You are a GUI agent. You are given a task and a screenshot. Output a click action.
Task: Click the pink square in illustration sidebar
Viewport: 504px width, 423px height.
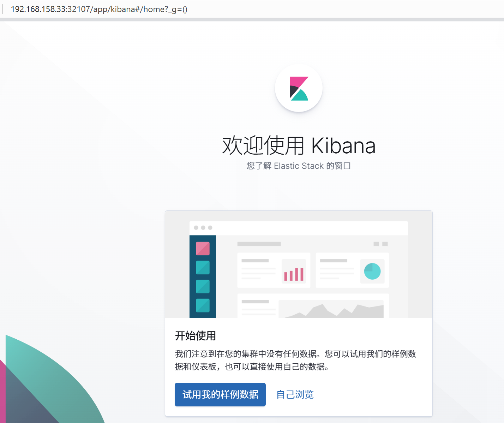coord(203,249)
